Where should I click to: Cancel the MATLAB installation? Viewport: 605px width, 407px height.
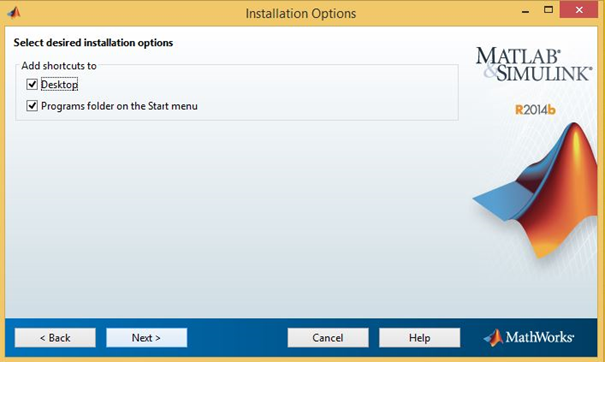(328, 338)
